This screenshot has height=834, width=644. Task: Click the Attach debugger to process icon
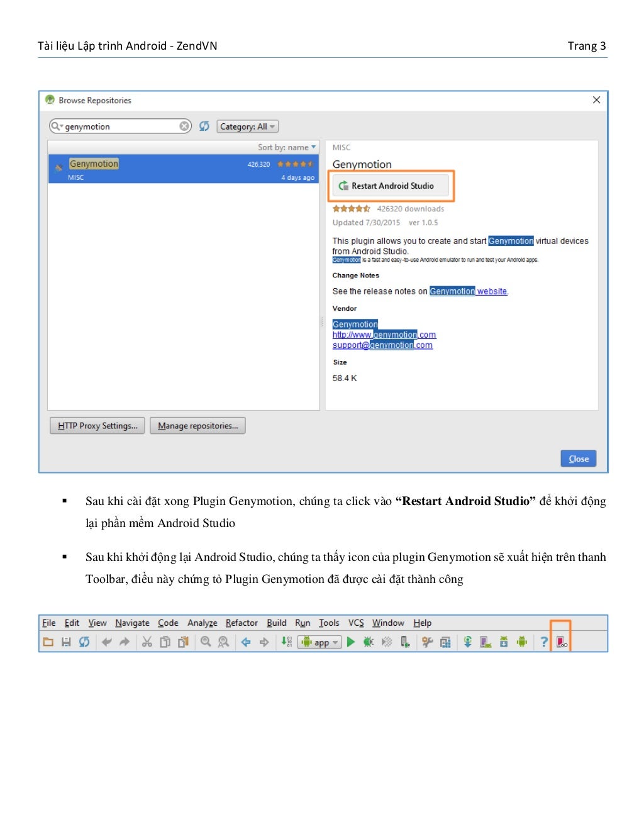tap(405, 642)
